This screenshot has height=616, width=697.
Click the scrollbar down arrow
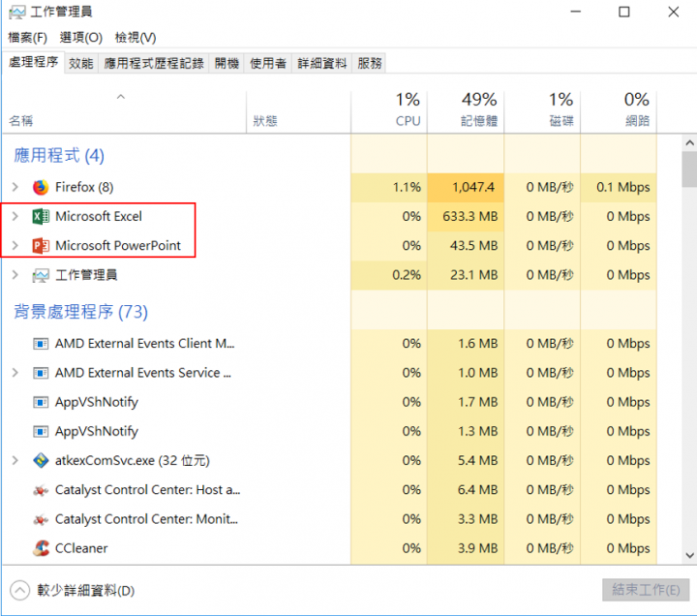(x=689, y=555)
